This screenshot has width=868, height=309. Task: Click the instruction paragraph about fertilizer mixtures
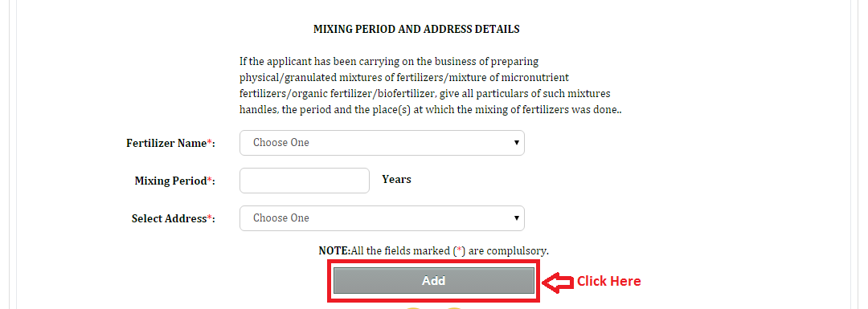tap(431, 85)
